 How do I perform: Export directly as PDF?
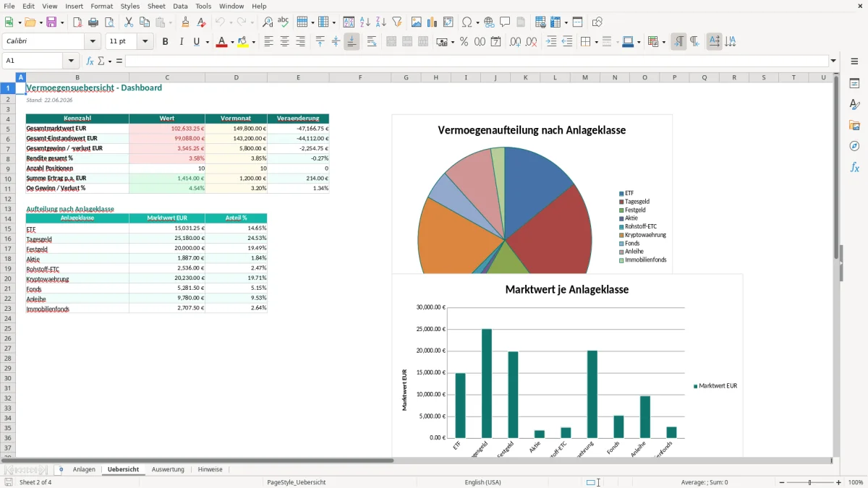click(x=77, y=22)
